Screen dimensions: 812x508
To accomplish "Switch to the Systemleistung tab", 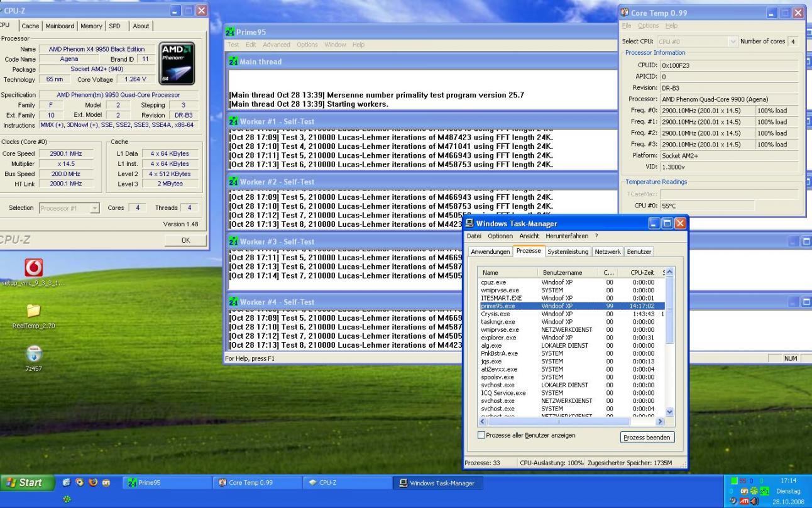I will [x=568, y=251].
